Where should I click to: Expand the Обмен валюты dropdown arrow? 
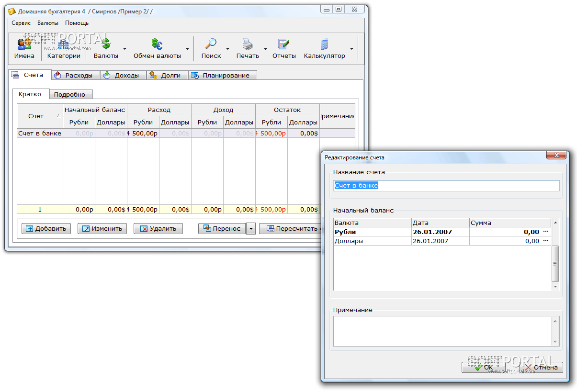click(187, 49)
